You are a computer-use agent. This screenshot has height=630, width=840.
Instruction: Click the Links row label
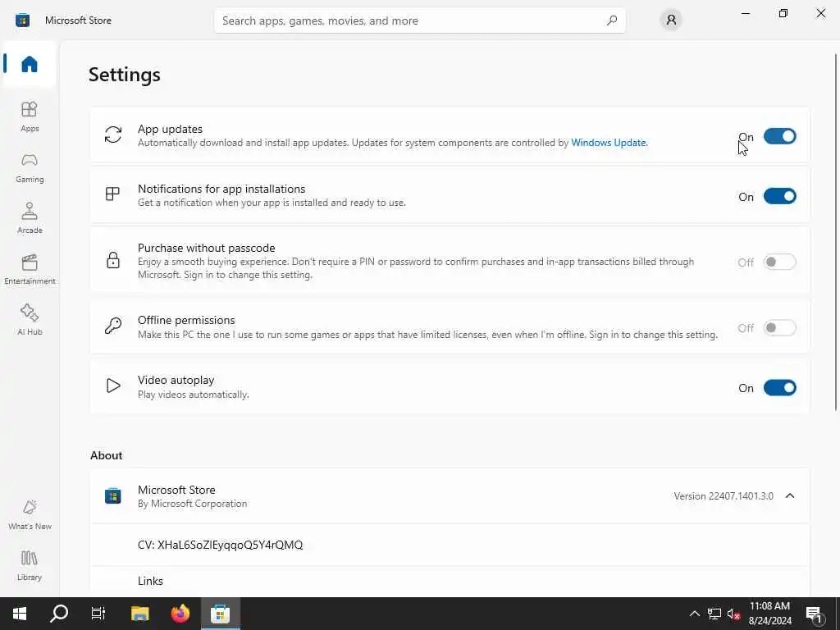(x=150, y=581)
